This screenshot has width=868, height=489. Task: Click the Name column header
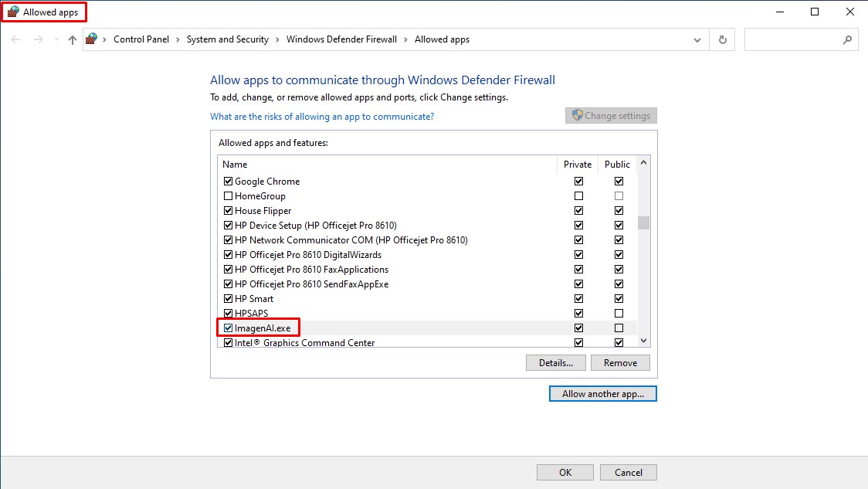pyautogui.click(x=235, y=165)
